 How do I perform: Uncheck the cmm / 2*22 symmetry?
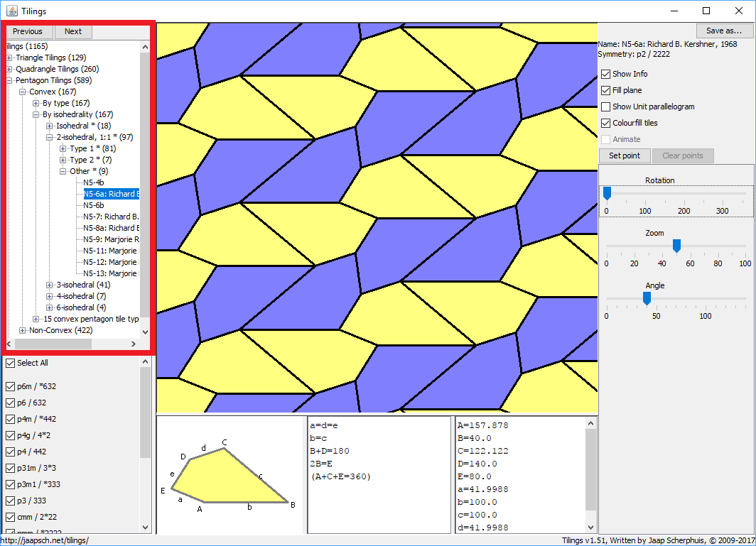10,517
